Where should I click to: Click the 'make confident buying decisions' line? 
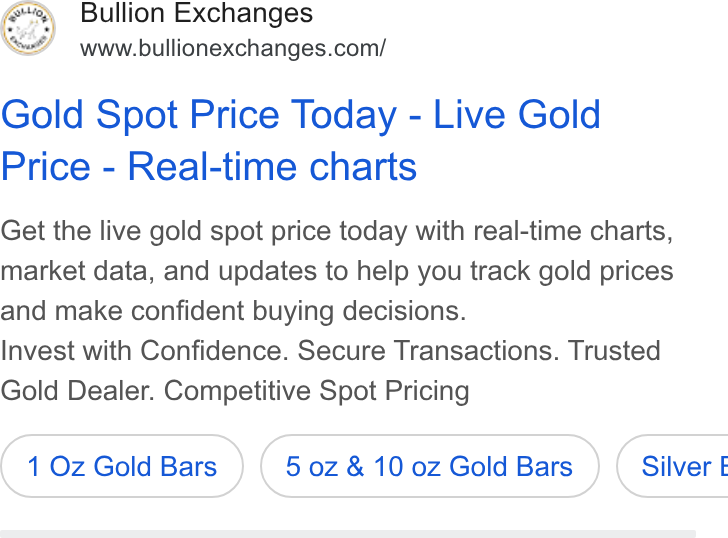[x=260, y=311]
